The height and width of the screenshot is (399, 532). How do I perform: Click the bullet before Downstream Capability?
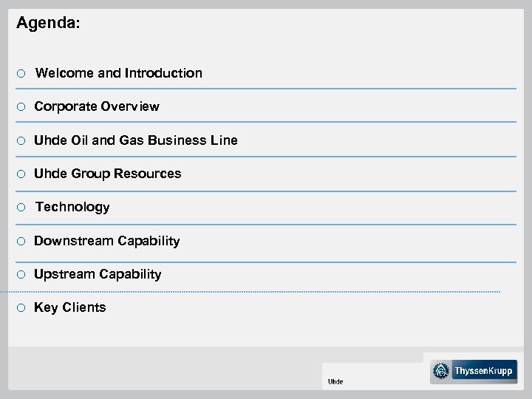pyautogui.click(x=23, y=242)
